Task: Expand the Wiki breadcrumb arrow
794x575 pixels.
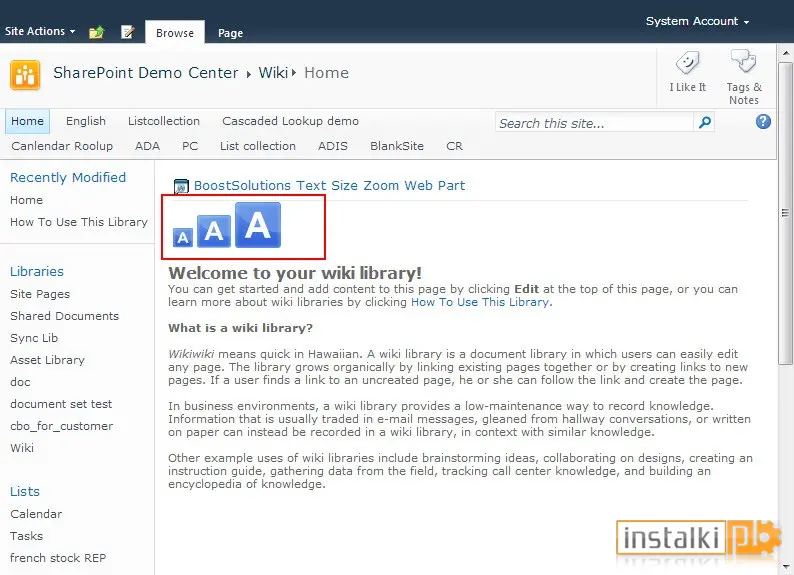Action: pos(294,73)
